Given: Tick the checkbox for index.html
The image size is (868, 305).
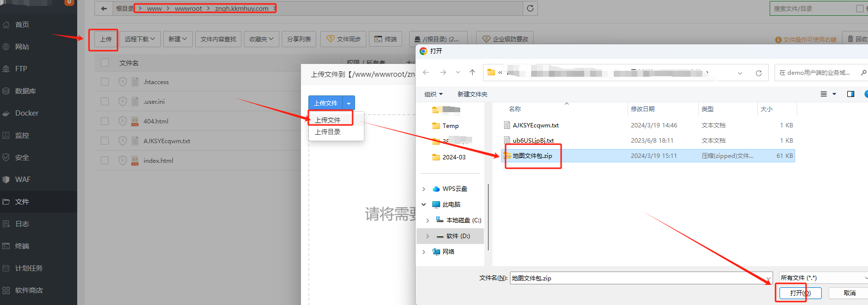Looking at the screenshot, I should [104, 160].
